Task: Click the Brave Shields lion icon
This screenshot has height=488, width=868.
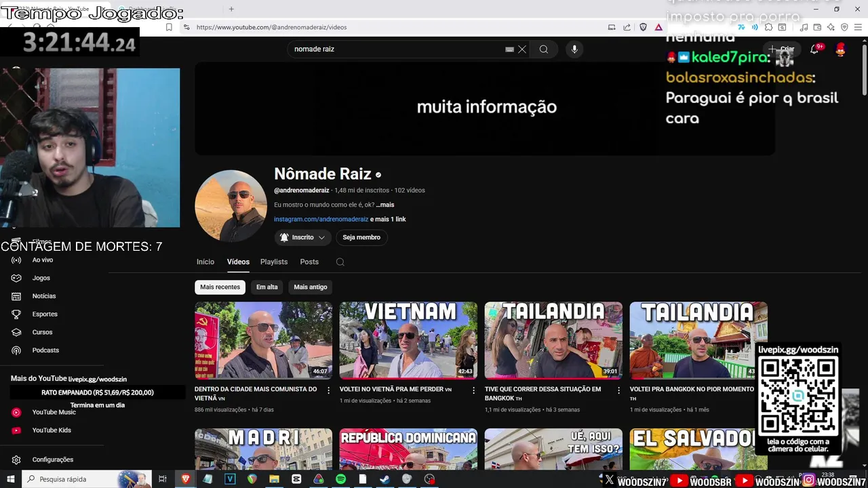Action: click(644, 27)
